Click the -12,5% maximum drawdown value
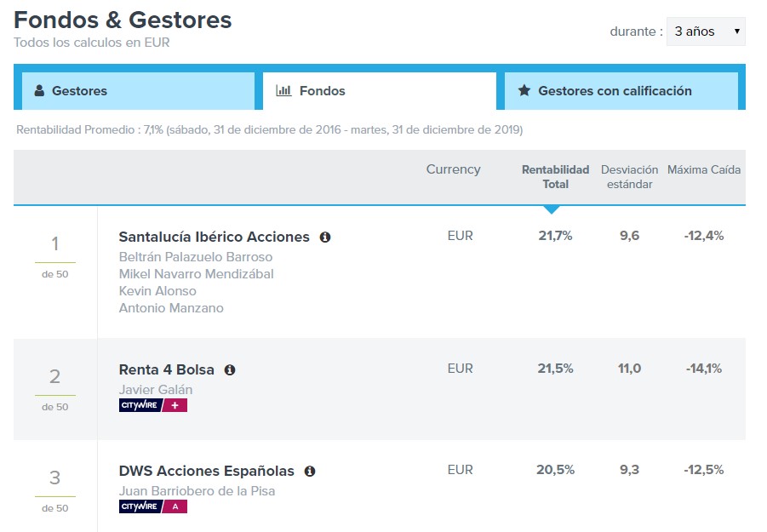This screenshot has height=532, width=767. (704, 470)
